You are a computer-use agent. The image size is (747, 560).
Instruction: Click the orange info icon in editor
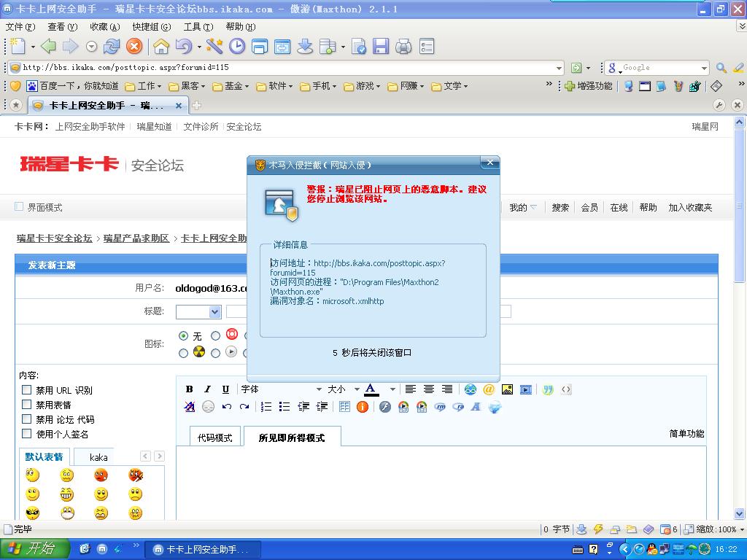[363, 407]
